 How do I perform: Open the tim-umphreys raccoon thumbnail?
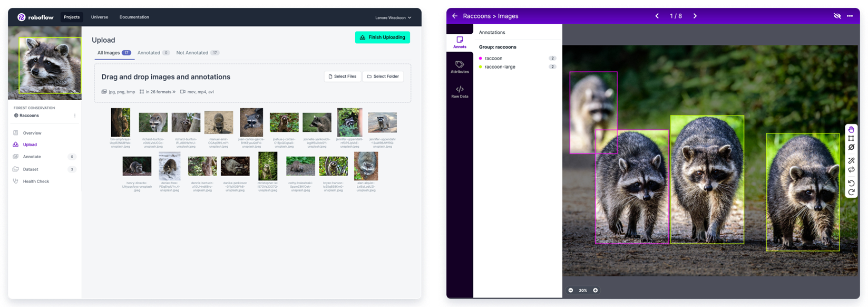[121, 122]
